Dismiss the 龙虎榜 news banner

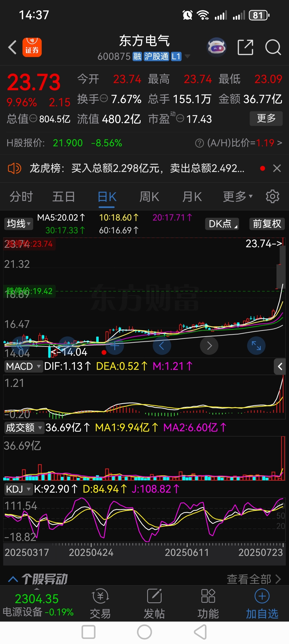[277, 168]
